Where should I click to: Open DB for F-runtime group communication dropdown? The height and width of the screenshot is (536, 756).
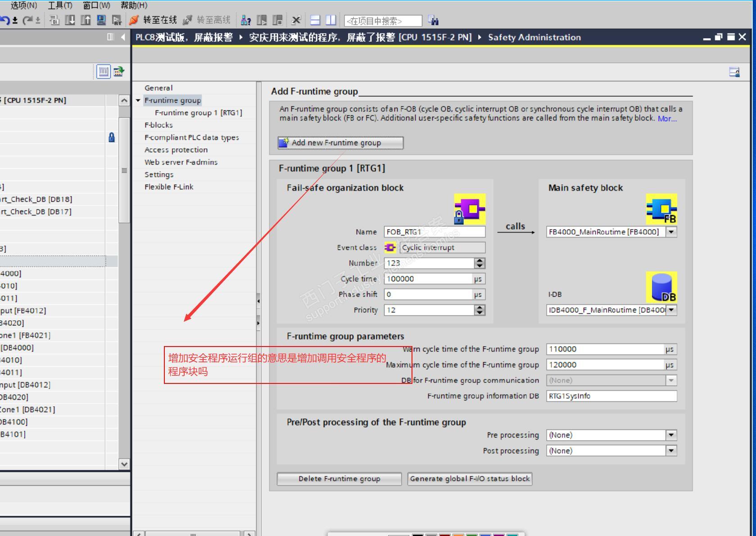(671, 380)
